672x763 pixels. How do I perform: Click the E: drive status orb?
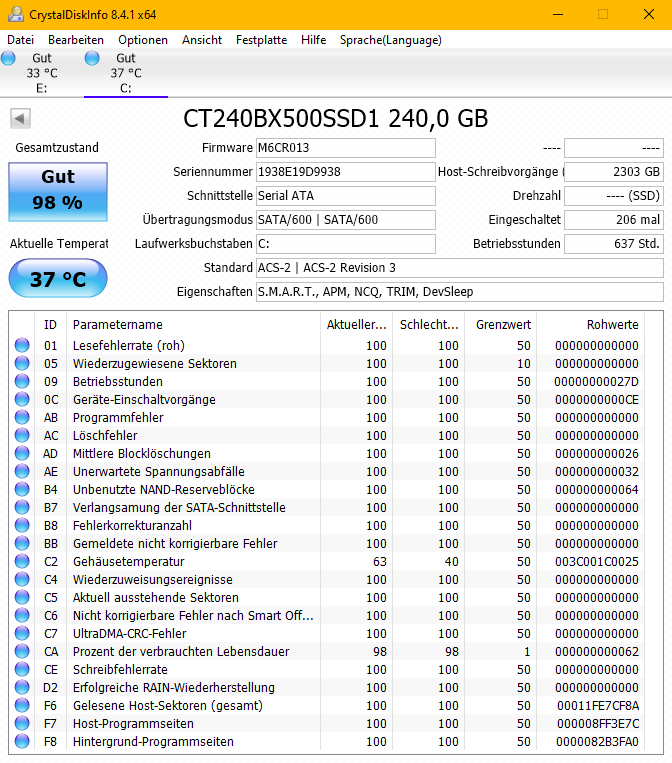(8, 58)
